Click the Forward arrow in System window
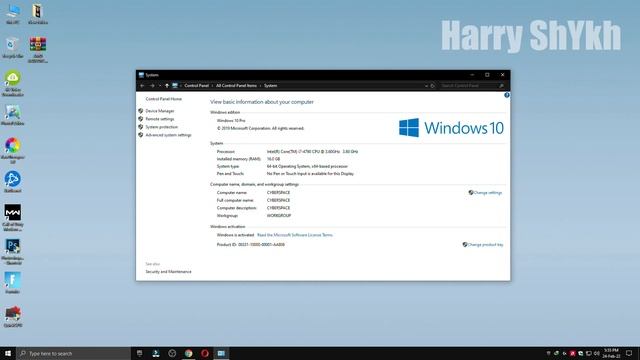This screenshot has width=640, height=360. click(x=152, y=86)
